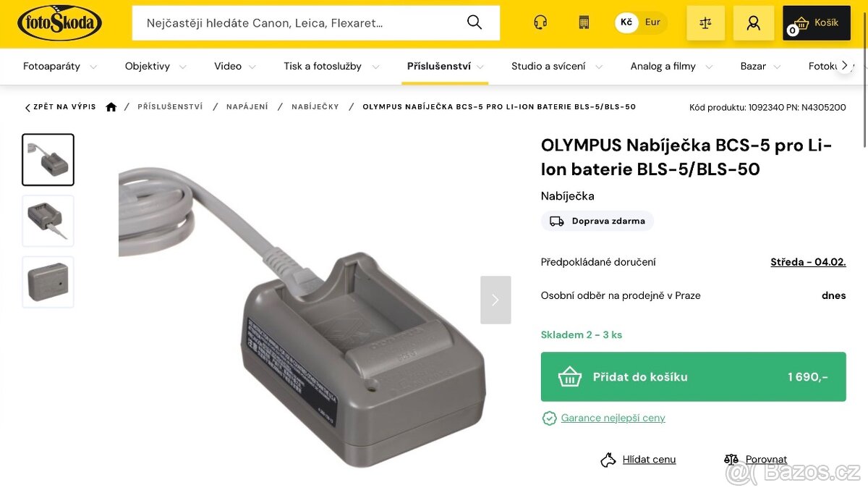Select the third product thumbnail
868x493 pixels.
point(48,282)
